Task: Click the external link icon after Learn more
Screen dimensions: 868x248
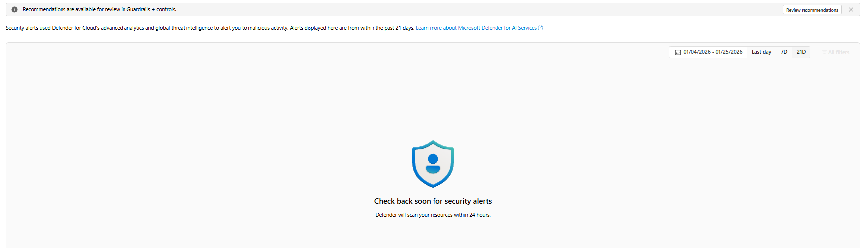Action: tap(540, 28)
